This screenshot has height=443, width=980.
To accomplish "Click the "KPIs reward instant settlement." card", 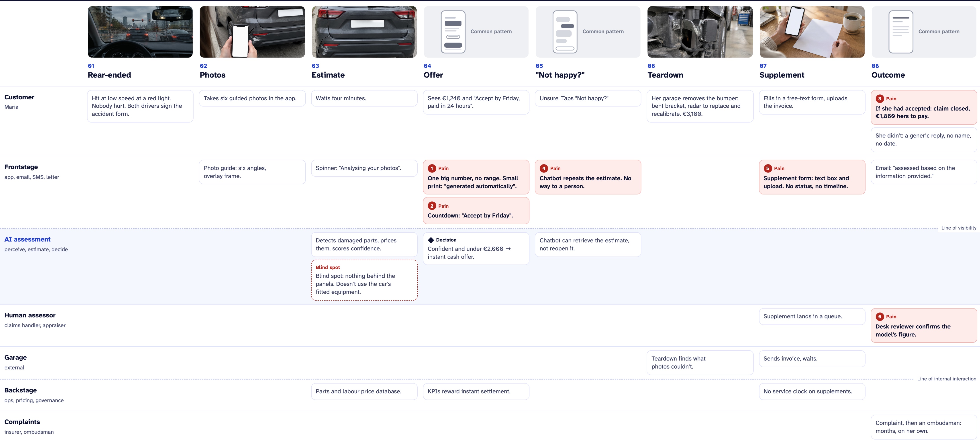I will 476,391.
